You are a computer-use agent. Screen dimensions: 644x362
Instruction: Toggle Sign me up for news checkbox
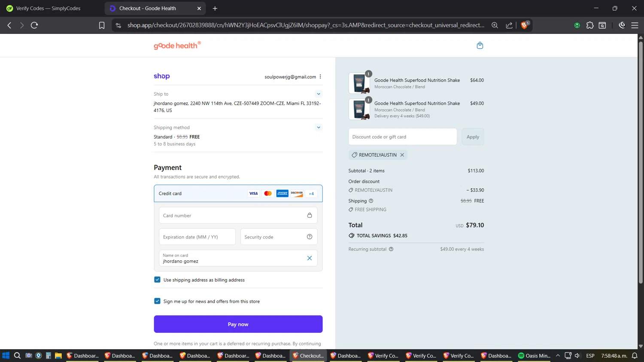click(157, 301)
